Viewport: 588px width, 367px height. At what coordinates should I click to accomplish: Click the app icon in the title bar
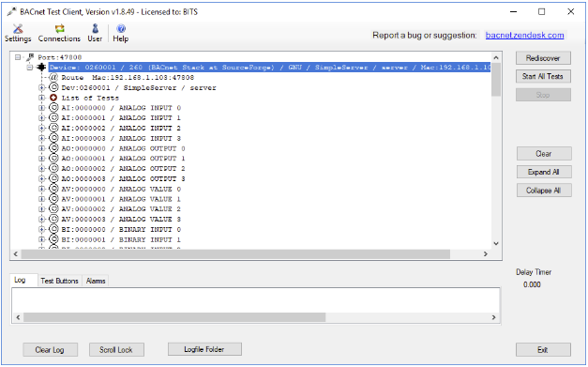coord(11,12)
